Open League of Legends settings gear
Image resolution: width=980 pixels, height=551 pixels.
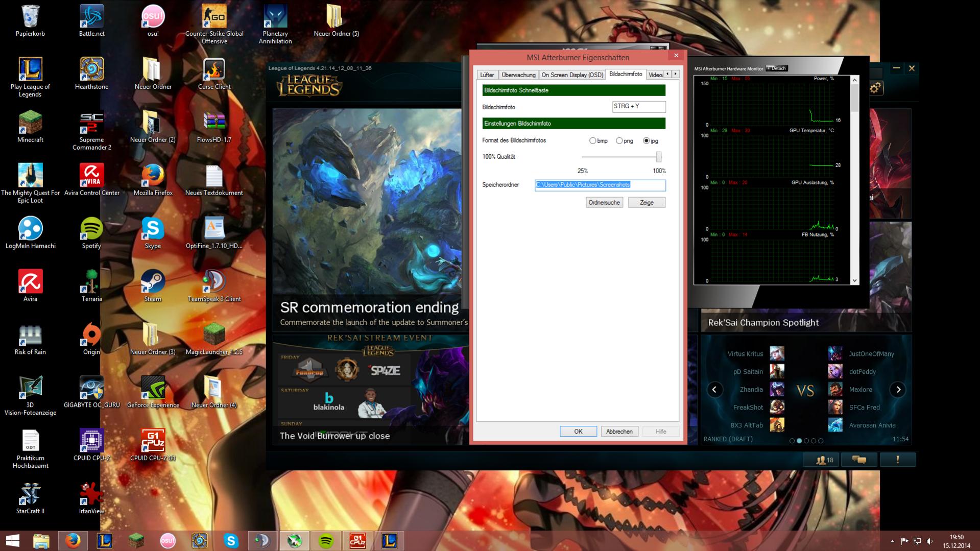pos(875,88)
